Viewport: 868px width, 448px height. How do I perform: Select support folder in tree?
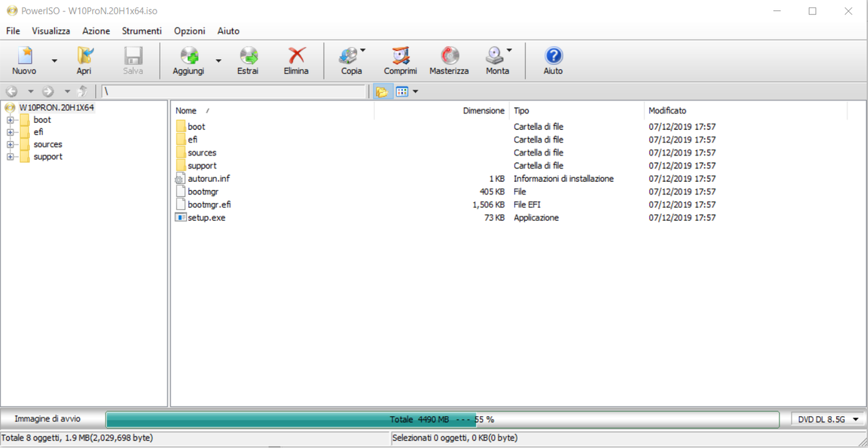coord(47,157)
